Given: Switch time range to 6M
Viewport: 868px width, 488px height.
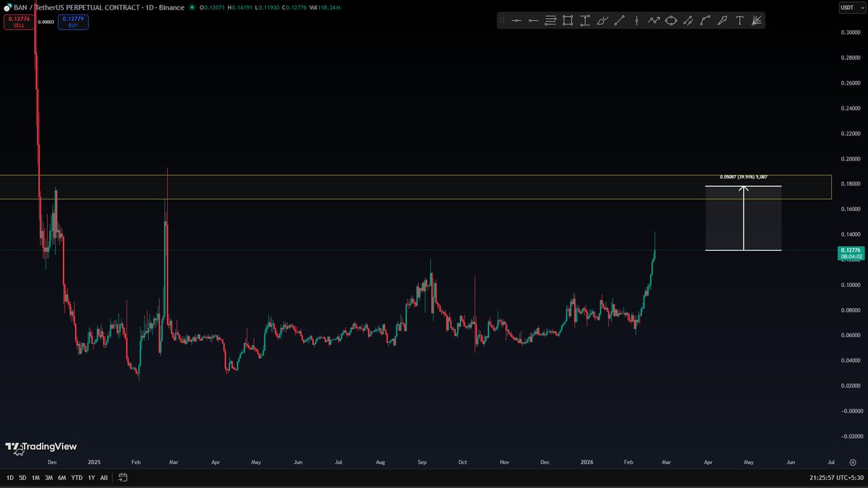Looking at the screenshot, I should [x=62, y=478].
